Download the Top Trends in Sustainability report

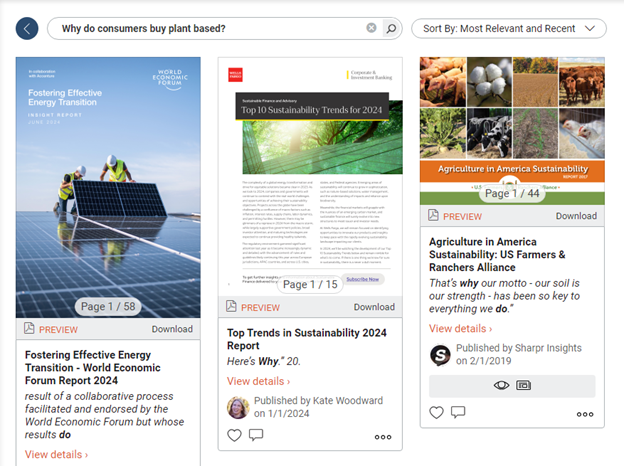coord(374,307)
